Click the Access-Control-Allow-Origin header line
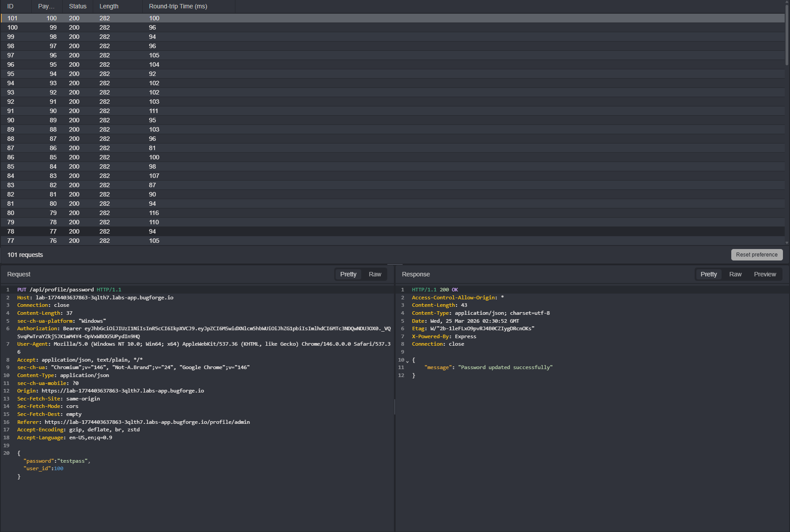This screenshot has height=532, width=790. [x=457, y=298]
